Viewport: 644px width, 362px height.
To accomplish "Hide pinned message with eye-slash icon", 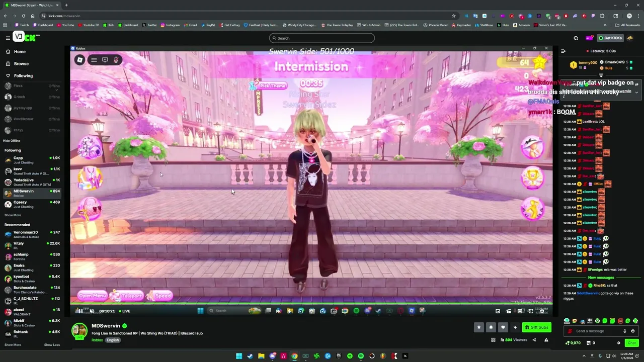I will pyautogui.click(x=636, y=84).
